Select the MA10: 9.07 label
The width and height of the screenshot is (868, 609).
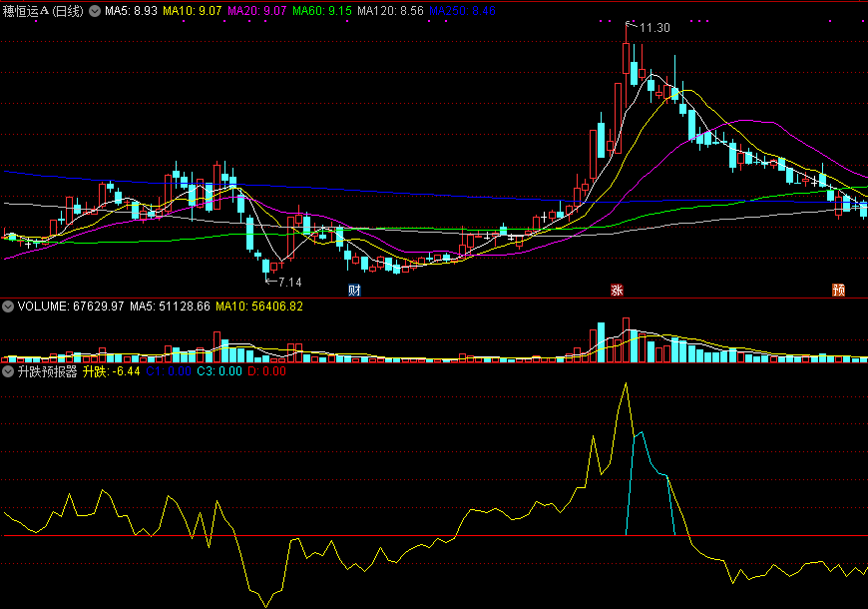(x=193, y=11)
